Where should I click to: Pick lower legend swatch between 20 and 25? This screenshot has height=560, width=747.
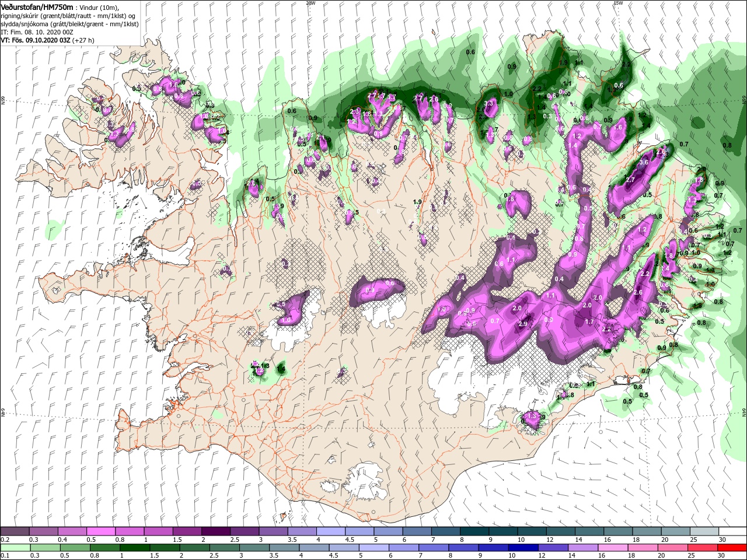coord(673,548)
